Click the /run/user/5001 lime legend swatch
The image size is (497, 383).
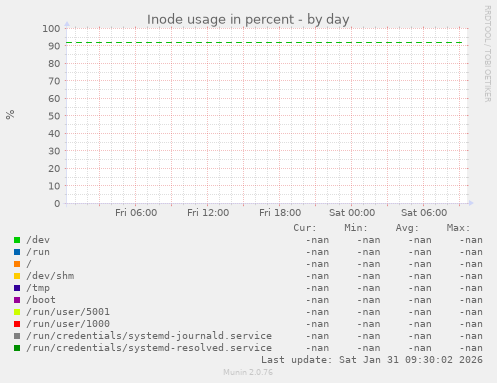17,312
